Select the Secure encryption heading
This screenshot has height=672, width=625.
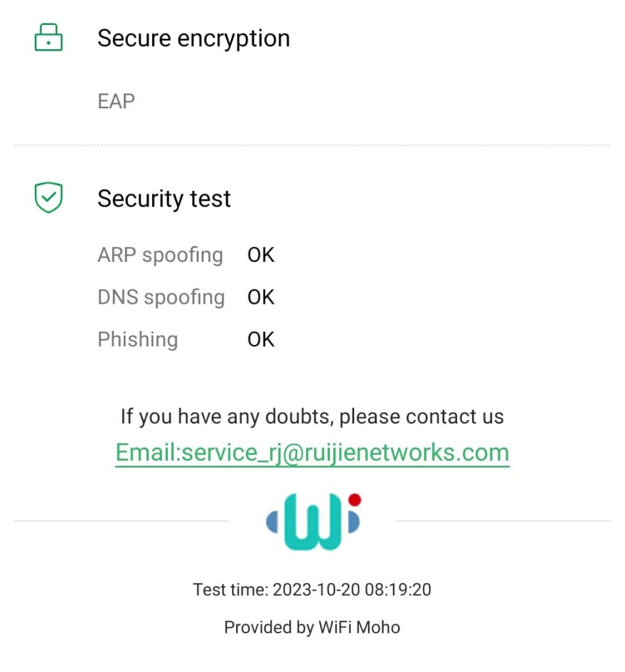[x=193, y=38]
